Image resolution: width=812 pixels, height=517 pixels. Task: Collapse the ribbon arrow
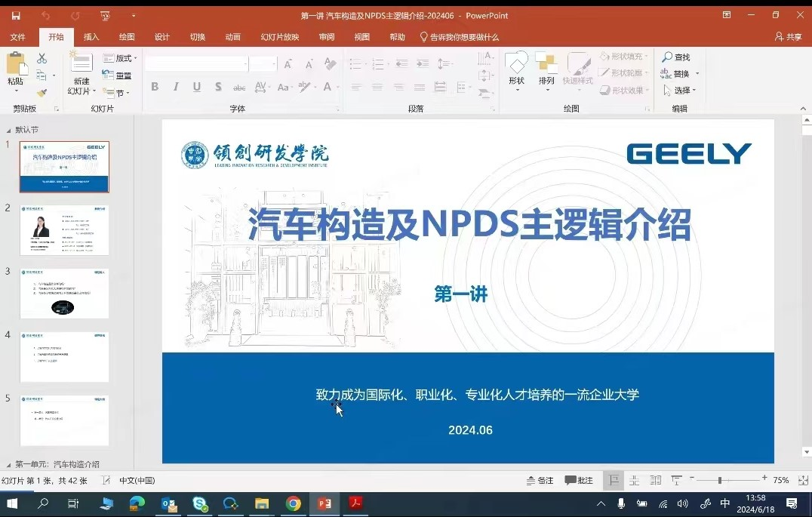803,109
